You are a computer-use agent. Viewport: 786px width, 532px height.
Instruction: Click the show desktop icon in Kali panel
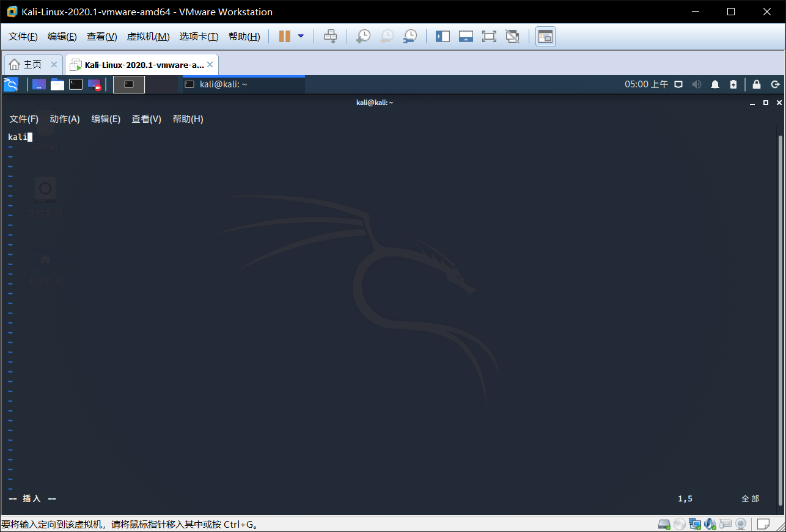pos(39,84)
